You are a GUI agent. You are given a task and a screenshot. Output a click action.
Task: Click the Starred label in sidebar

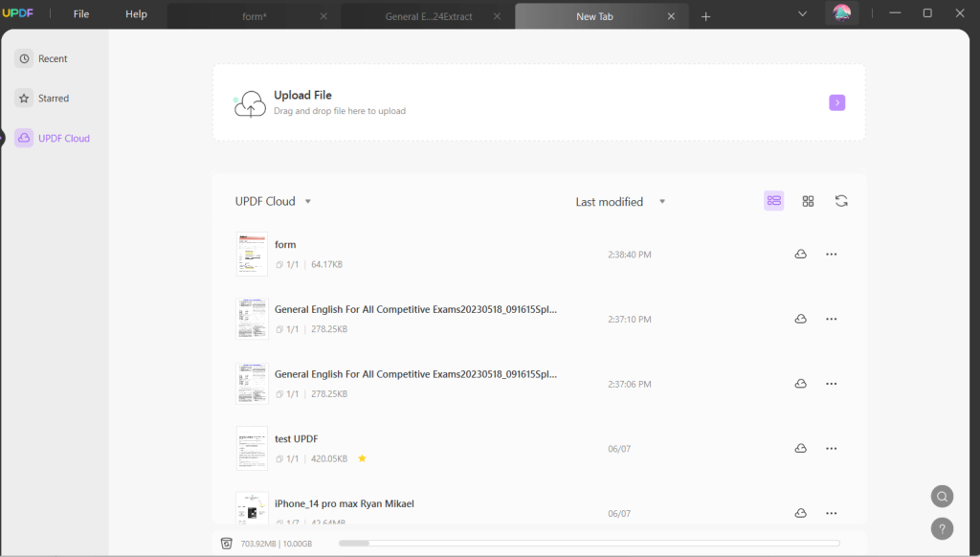(x=54, y=99)
